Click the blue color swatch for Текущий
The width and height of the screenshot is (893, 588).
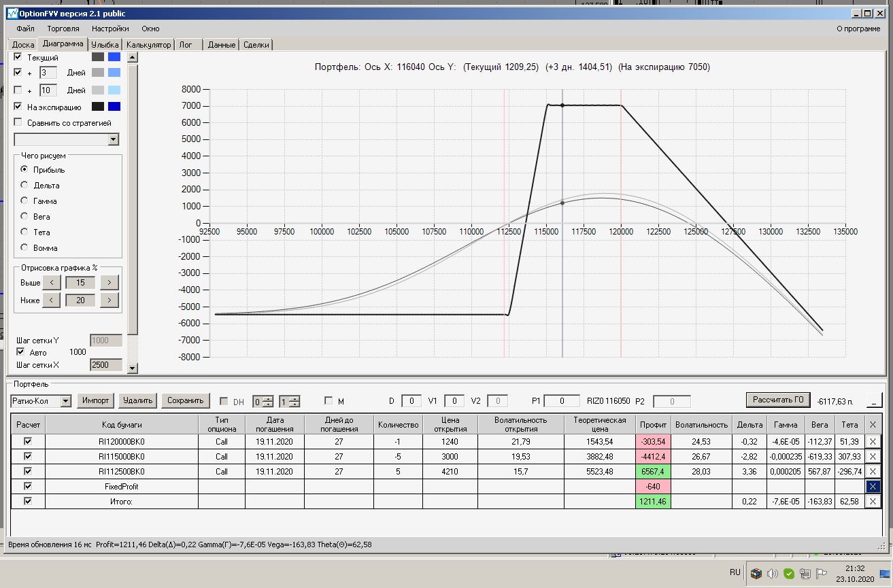coord(114,57)
